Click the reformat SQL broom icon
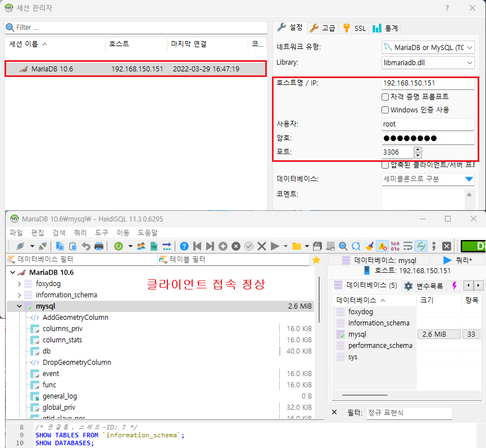Screen dimensions: 486x448 pyautogui.click(x=369, y=246)
